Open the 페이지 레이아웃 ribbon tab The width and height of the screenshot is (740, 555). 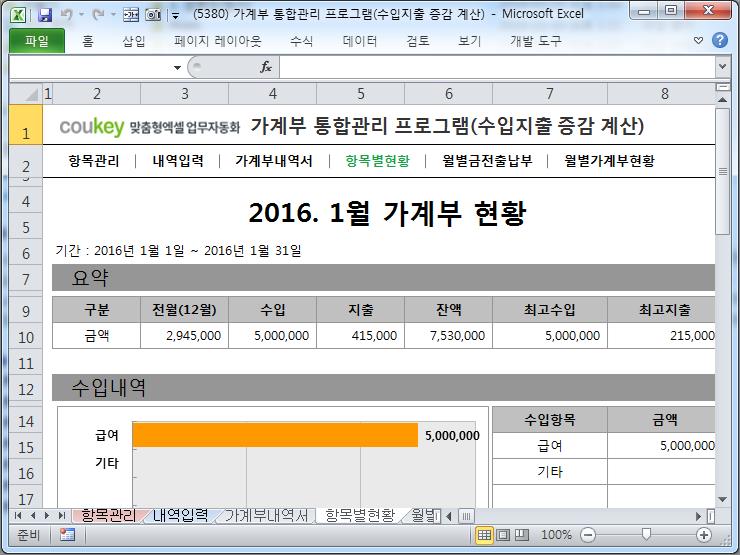click(x=218, y=41)
